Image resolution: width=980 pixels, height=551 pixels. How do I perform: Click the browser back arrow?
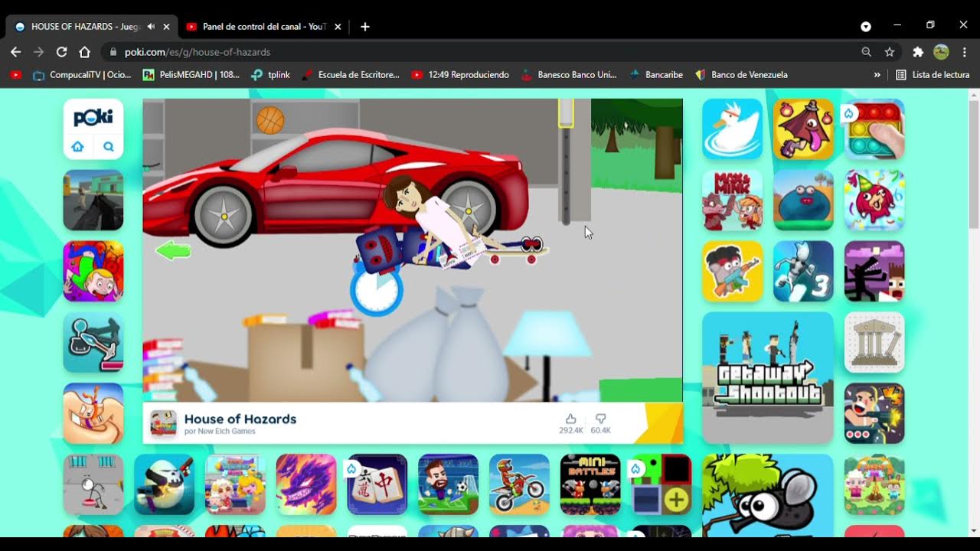[15, 52]
